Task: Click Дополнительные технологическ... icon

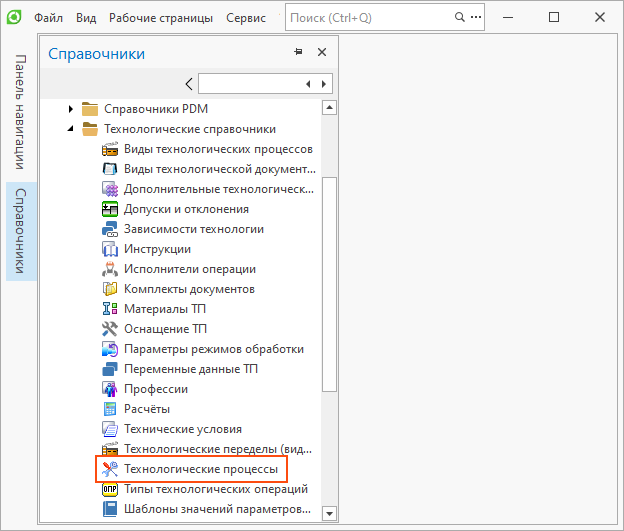Action: tap(110, 189)
